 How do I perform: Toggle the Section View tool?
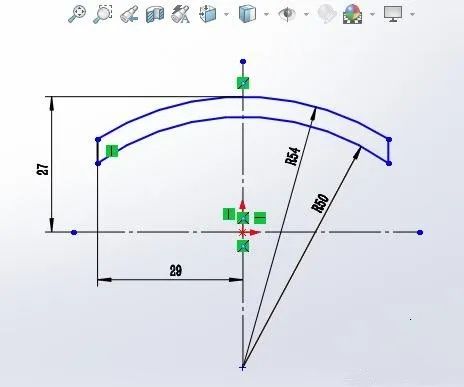coord(155,14)
